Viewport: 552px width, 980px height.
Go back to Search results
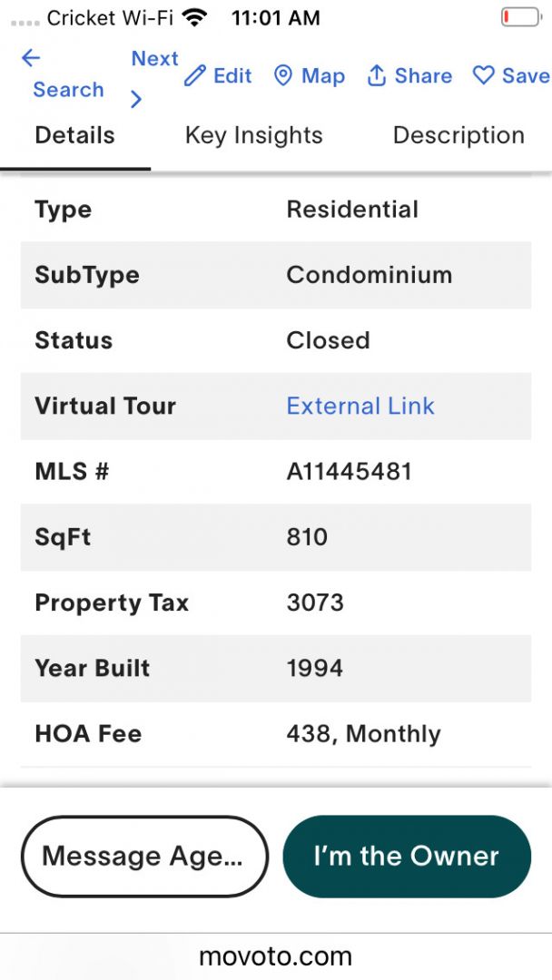pyautogui.click(x=68, y=90)
